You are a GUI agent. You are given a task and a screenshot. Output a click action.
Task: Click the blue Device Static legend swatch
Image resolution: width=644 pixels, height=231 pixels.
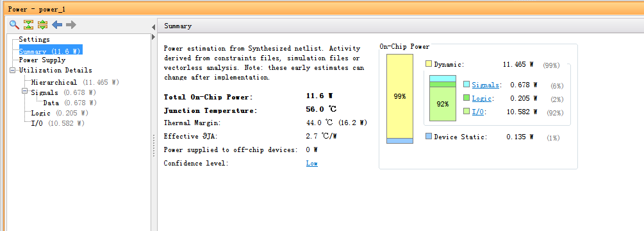coord(429,136)
